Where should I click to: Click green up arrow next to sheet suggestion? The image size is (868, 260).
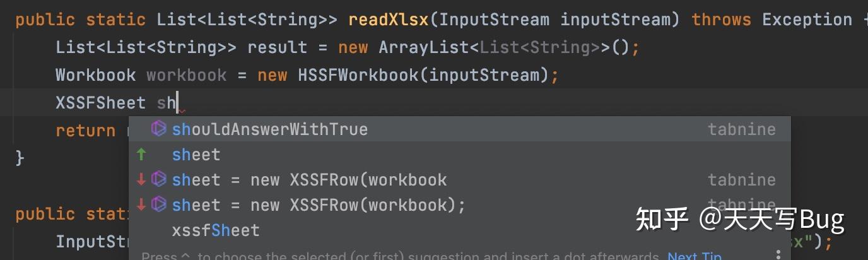click(141, 155)
